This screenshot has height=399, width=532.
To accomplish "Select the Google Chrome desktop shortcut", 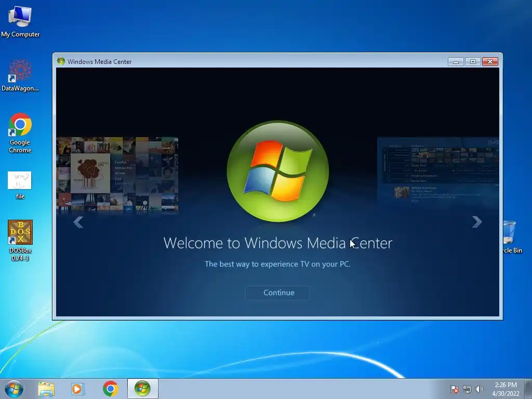I will click(20, 133).
